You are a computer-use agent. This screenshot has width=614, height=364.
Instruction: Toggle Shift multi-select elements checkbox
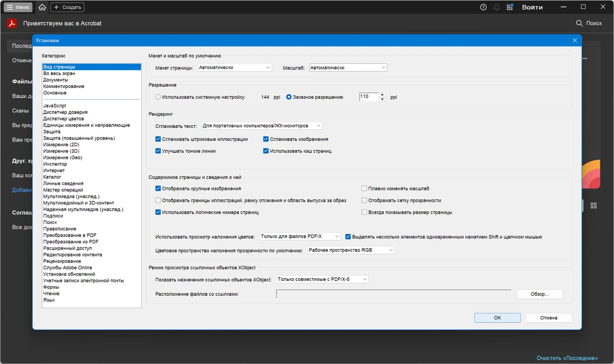click(x=348, y=237)
